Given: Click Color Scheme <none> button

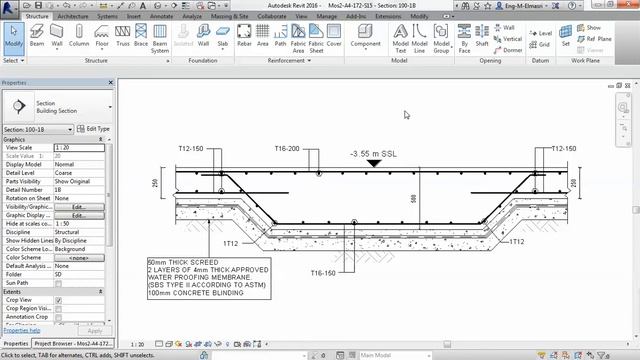Looking at the screenshot, I should (x=79, y=258).
